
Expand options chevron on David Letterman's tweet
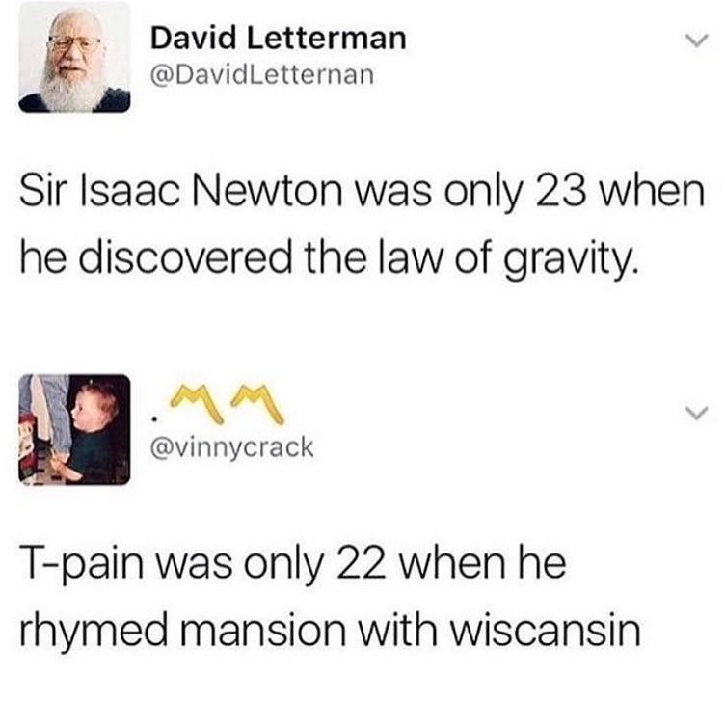point(697,40)
